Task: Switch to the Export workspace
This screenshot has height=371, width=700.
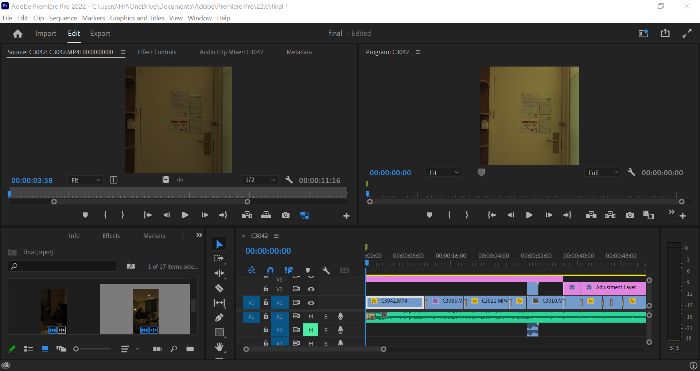Action: pos(100,33)
